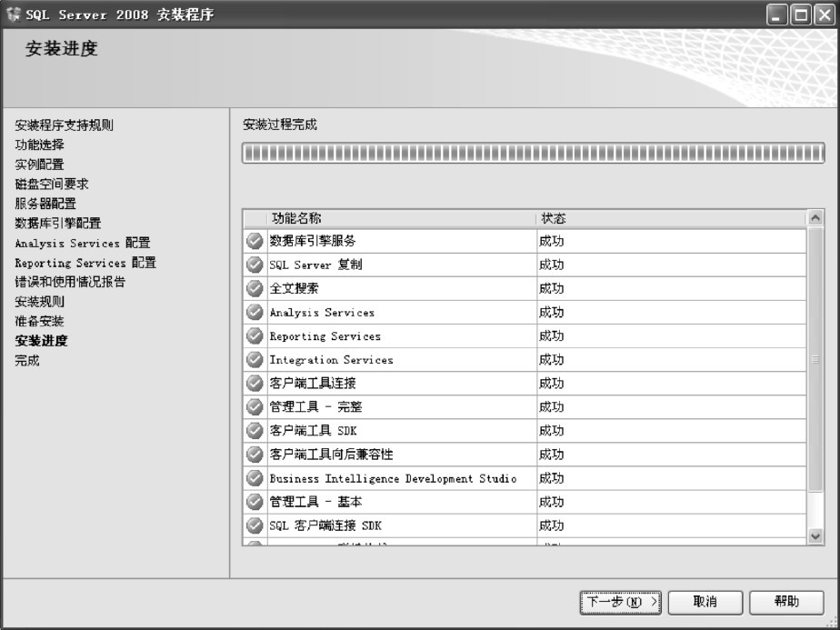840x630 pixels.
Task: Select 错误和使用情况报告 step in sidebar
Action: click(x=70, y=282)
